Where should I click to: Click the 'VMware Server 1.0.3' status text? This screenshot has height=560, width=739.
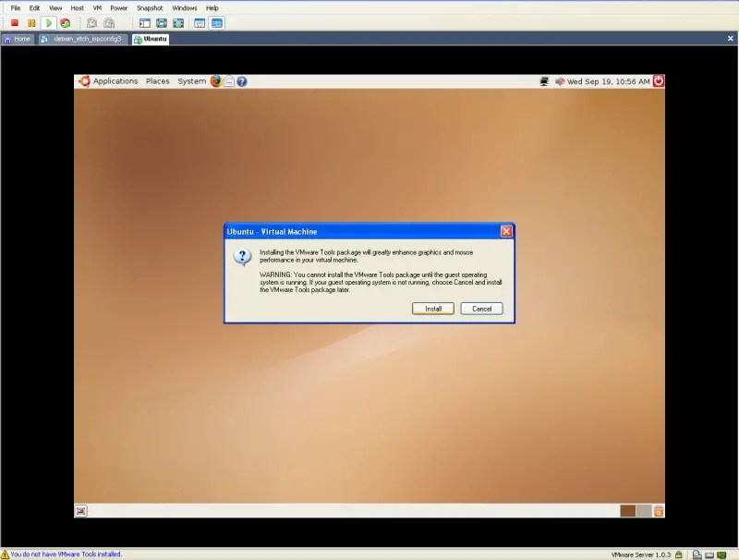pyautogui.click(x=641, y=554)
